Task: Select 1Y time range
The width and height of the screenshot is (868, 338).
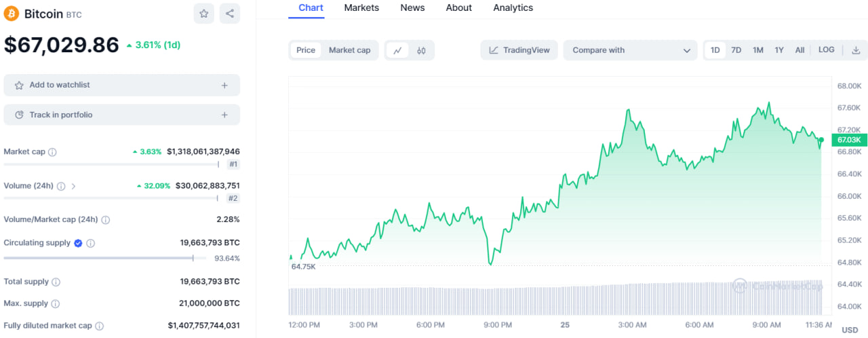Action: (x=779, y=50)
